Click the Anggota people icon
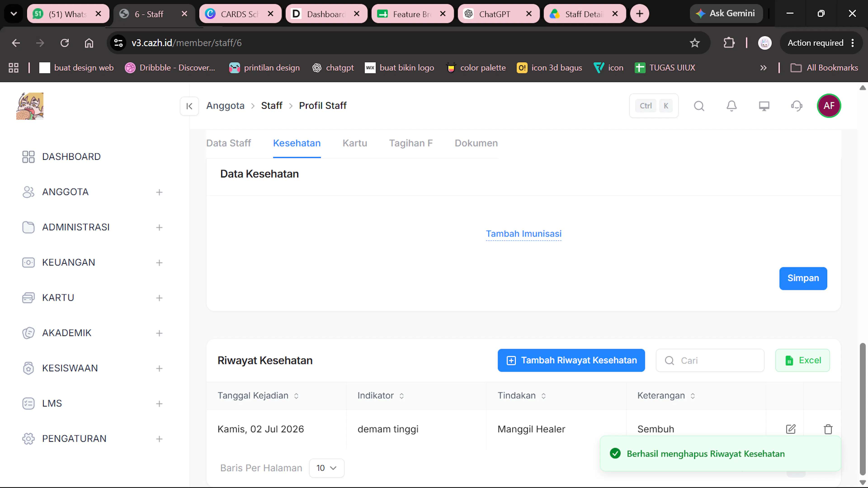Screen dimensions: 868x488 (28, 192)
